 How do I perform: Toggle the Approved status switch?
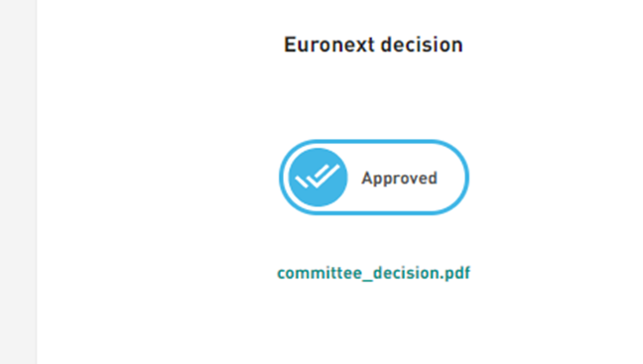(374, 178)
